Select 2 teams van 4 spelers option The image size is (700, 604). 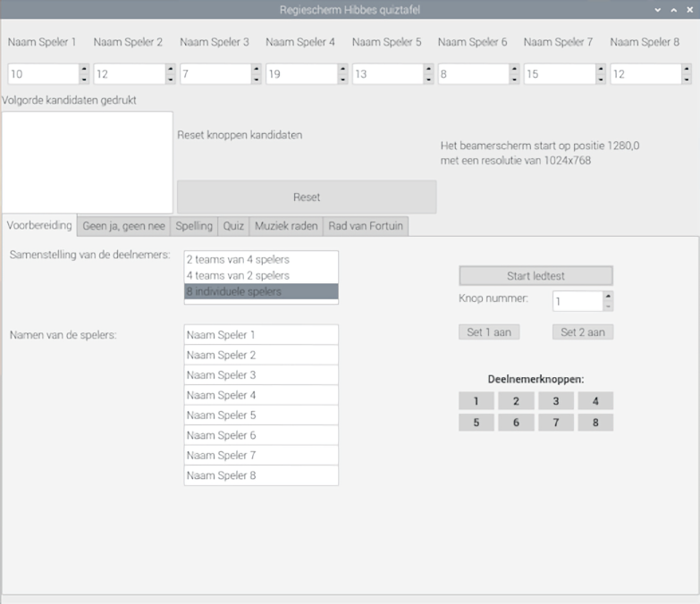261,259
